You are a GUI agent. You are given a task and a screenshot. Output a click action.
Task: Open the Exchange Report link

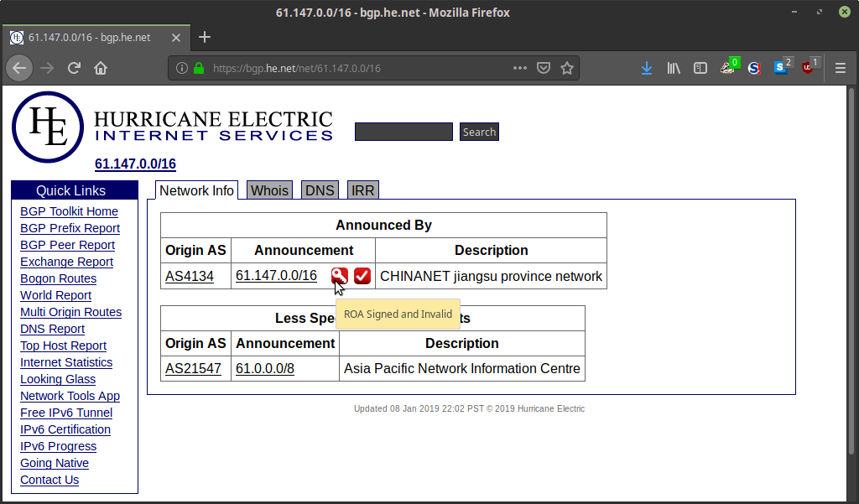coord(66,262)
